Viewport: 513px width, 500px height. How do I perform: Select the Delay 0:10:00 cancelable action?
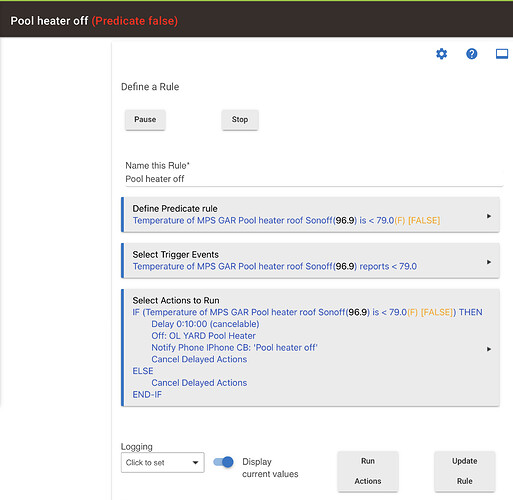pyautogui.click(x=205, y=324)
